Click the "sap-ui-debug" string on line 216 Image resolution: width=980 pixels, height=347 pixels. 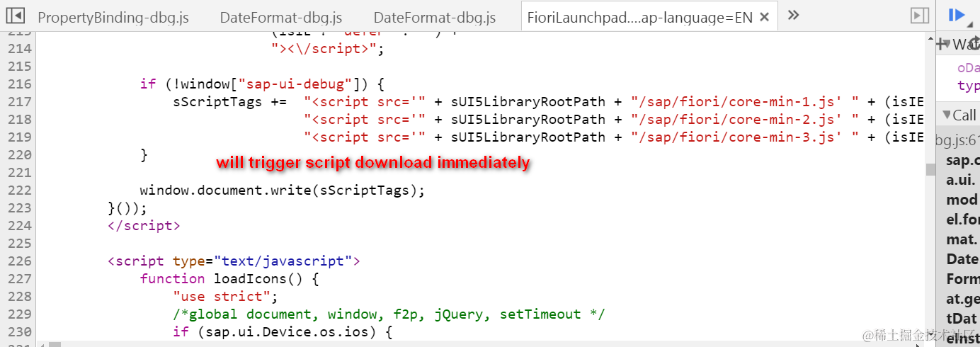(295, 84)
